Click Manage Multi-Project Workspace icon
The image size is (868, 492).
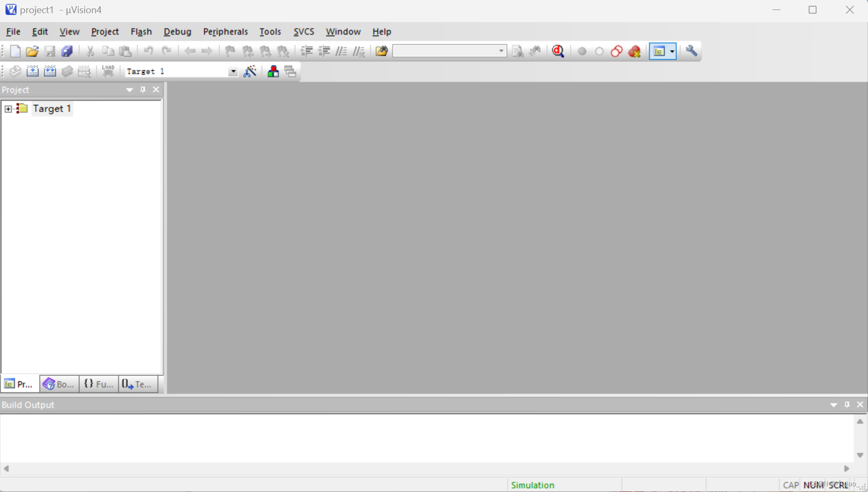tap(290, 71)
